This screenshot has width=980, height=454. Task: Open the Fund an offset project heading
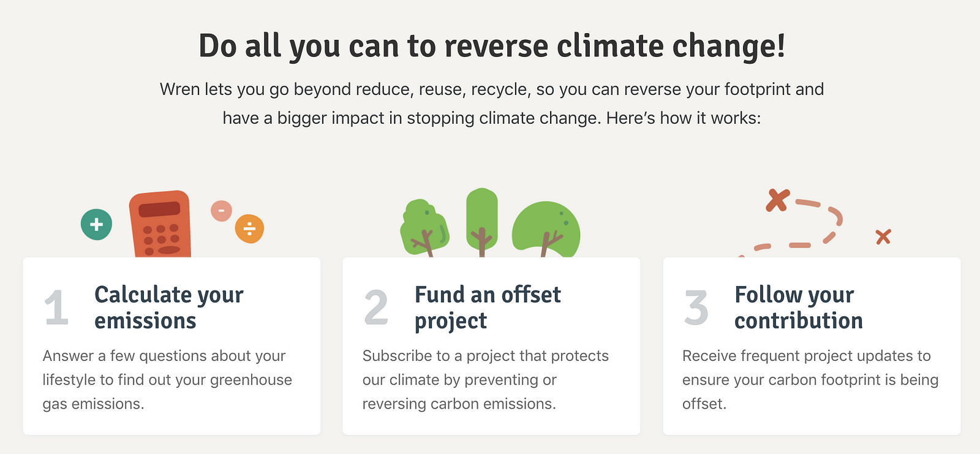coord(488,308)
